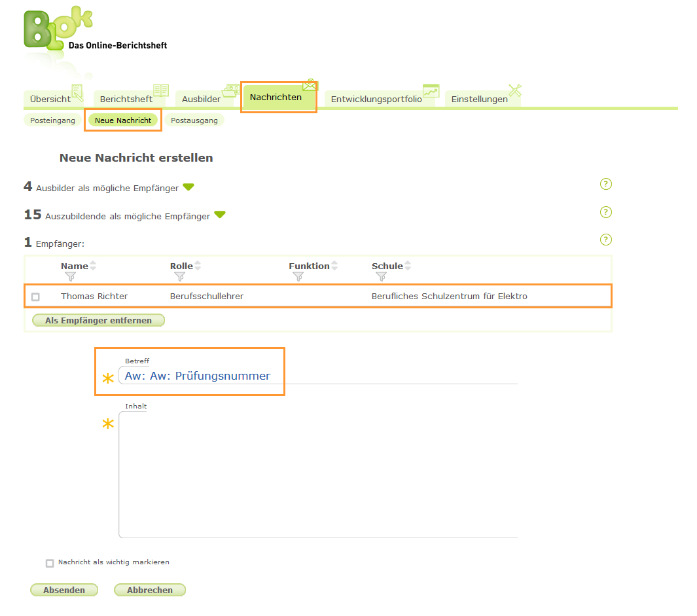Click filter icon under Name column

pos(71,277)
